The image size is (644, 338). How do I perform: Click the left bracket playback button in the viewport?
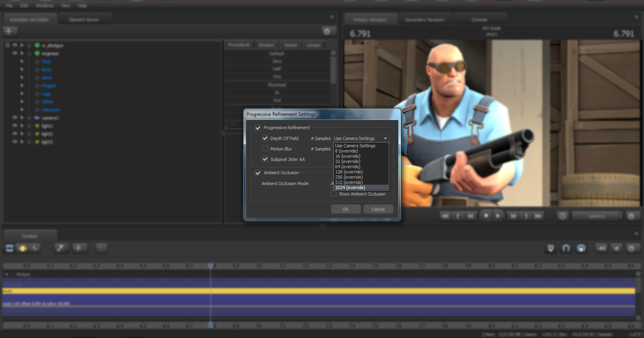[458, 216]
